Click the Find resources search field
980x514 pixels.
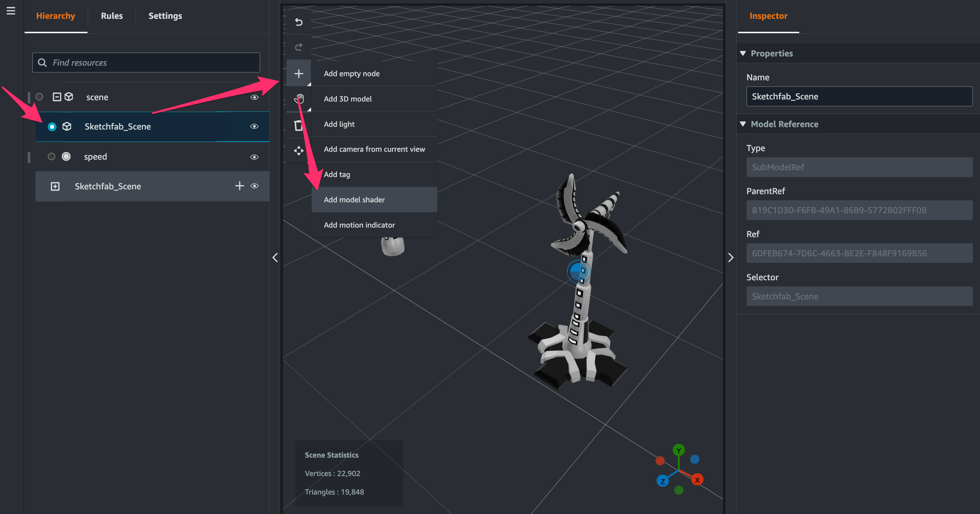(146, 63)
